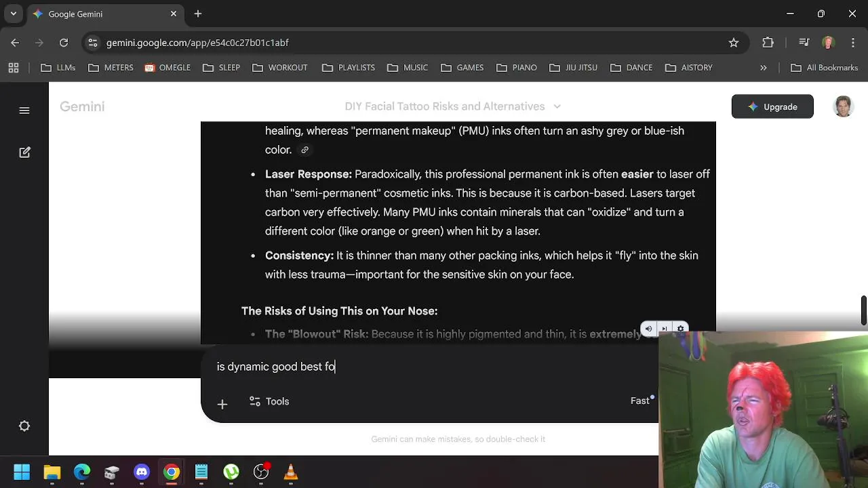This screenshot has width=868, height=488.
Task: Open the Chrome extensions puzzle icon
Action: [768, 43]
